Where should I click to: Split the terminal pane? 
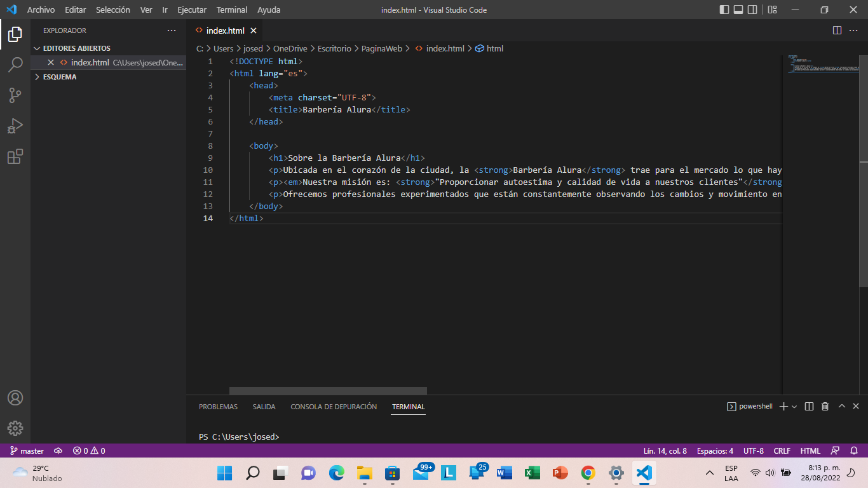coord(809,406)
